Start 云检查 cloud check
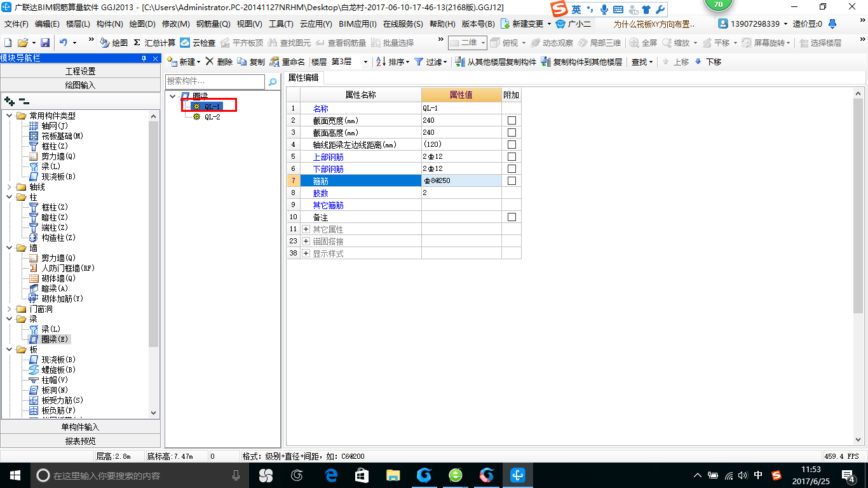 [198, 43]
